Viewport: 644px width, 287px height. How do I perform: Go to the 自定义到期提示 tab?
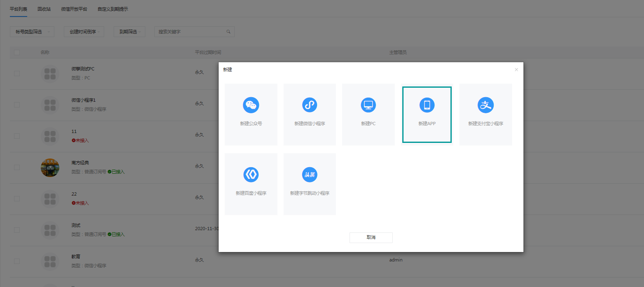pyautogui.click(x=113, y=9)
